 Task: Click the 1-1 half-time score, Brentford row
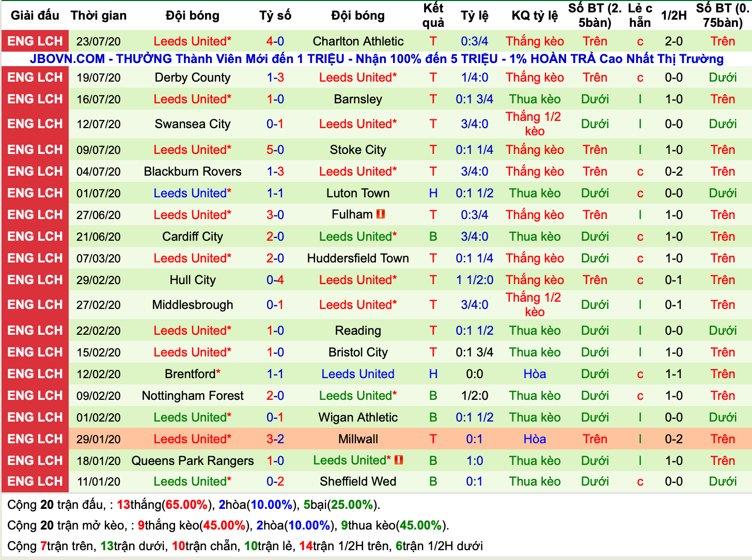click(x=674, y=374)
